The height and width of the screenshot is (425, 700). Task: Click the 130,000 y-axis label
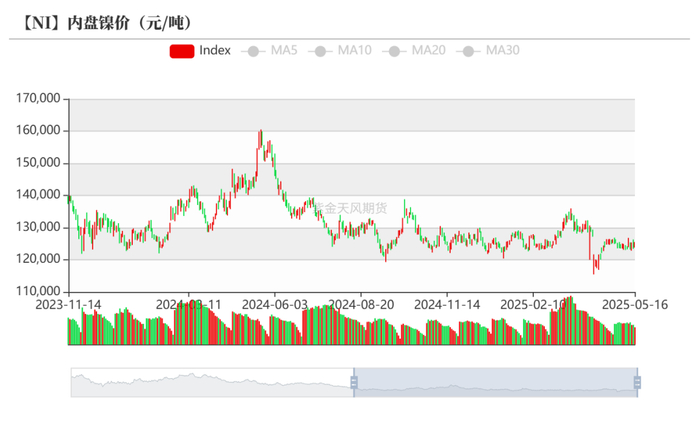pyautogui.click(x=38, y=227)
